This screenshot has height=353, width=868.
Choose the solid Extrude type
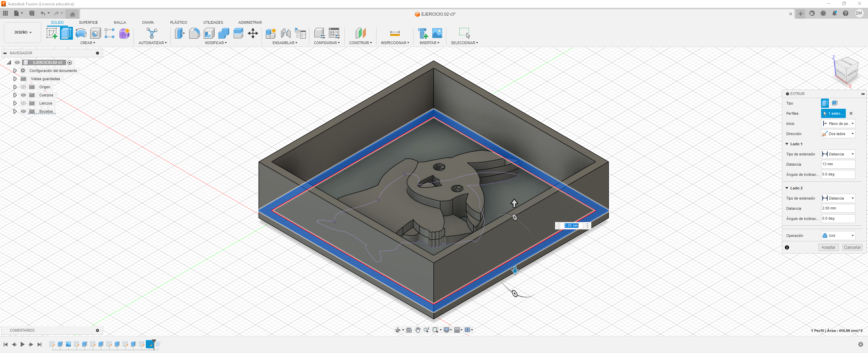pyautogui.click(x=825, y=103)
